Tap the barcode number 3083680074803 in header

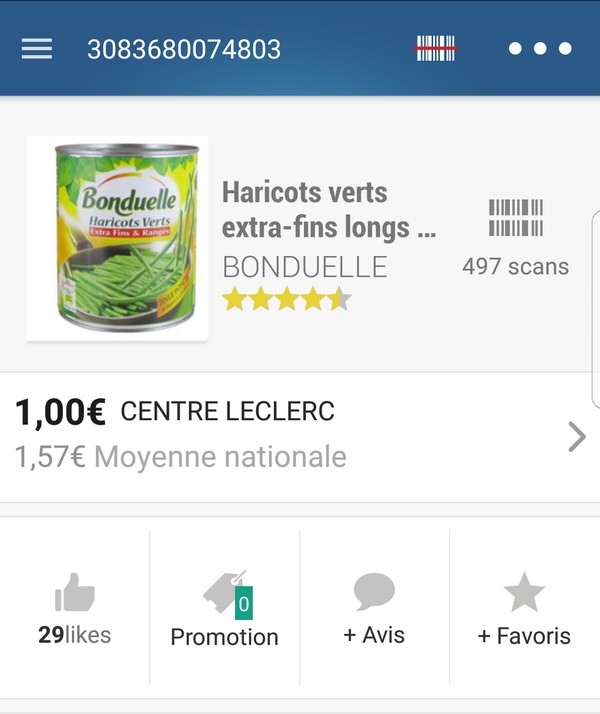184,49
